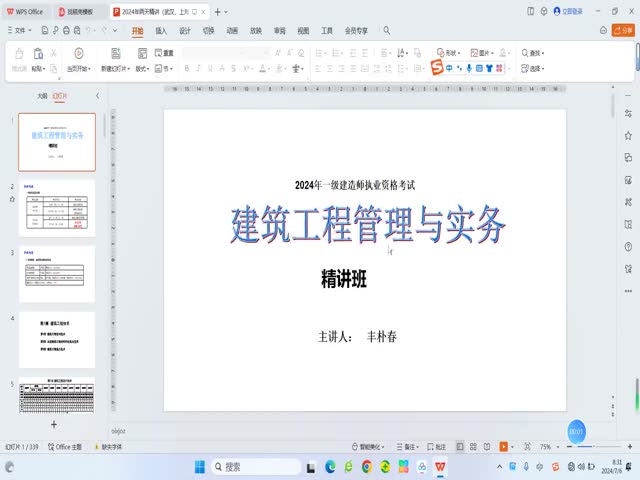640x480 pixels.
Task: Open the 文件 file menu
Action: pyautogui.click(x=19, y=30)
